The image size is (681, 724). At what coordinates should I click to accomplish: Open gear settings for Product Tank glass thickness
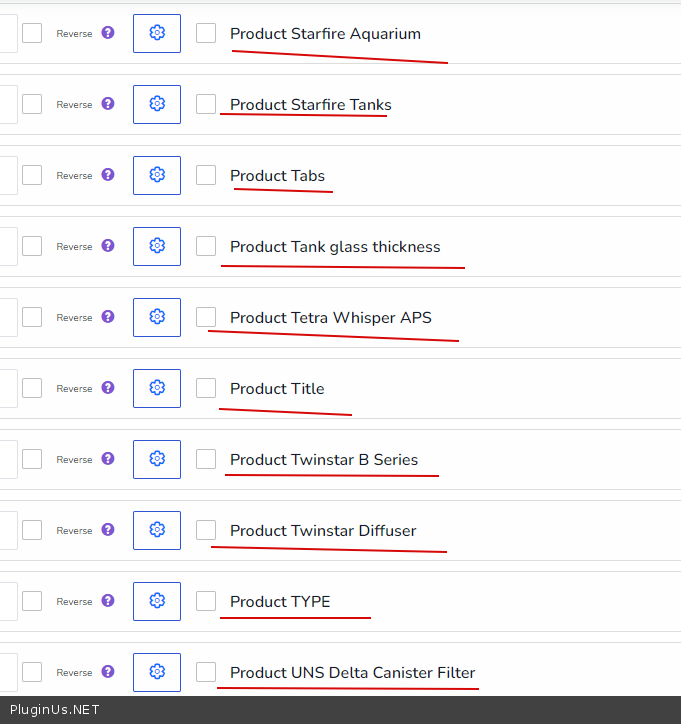(x=157, y=246)
